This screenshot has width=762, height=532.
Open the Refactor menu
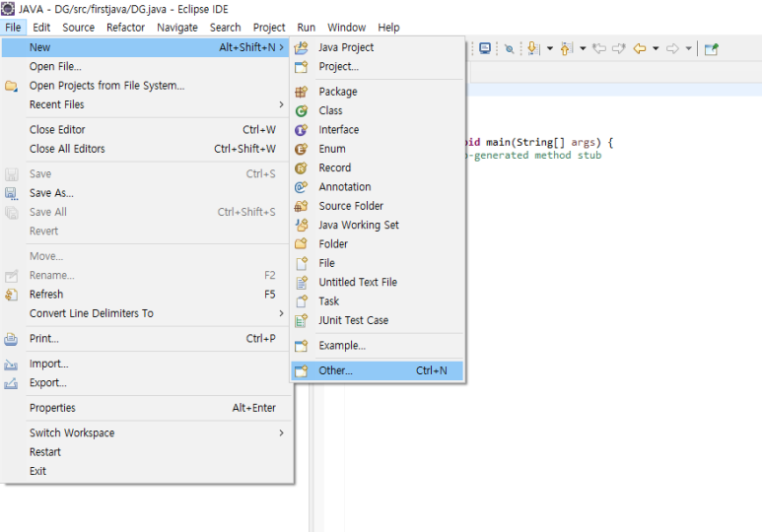(125, 28)
